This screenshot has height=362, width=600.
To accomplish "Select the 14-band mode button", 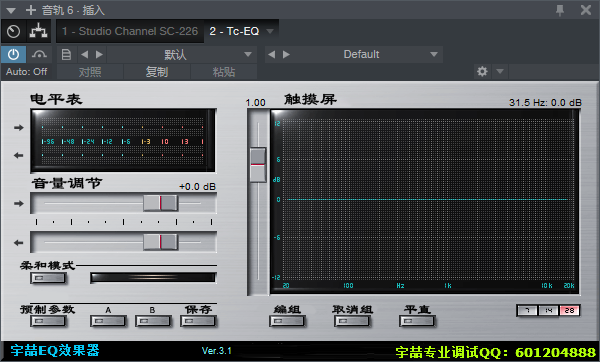I will 548,310.
